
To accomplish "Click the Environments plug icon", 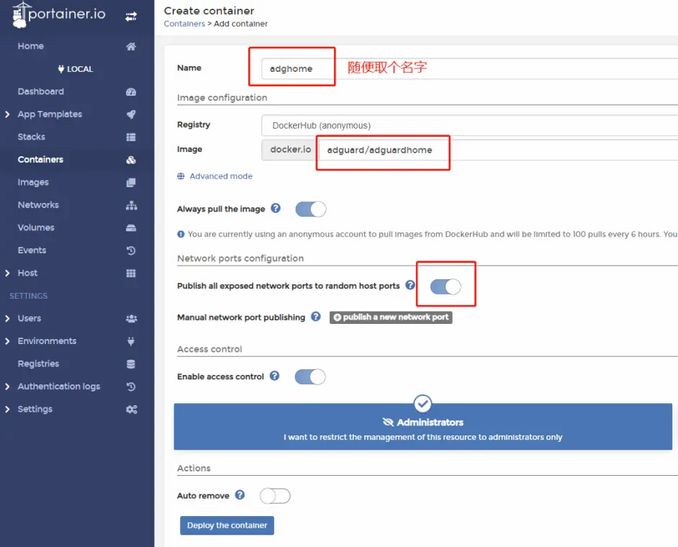I will [x=131, y=341].
